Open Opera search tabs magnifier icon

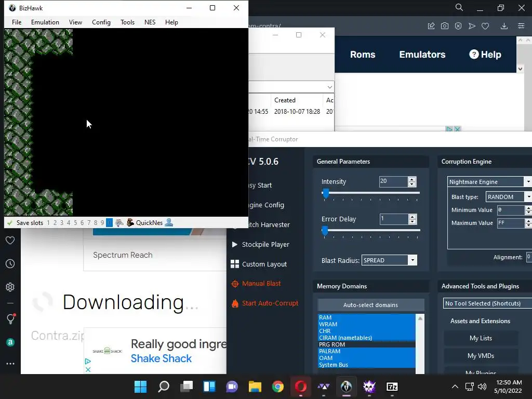click(x=459, y=7)
